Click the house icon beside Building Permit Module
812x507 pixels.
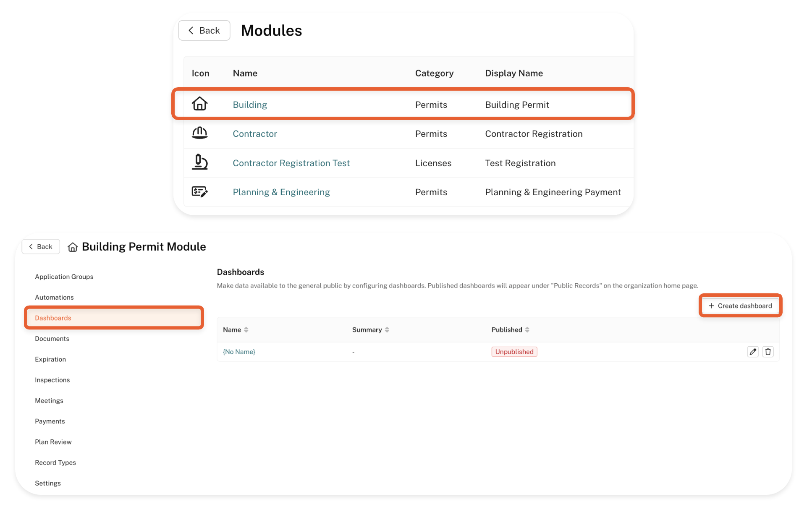pyautogui.click(x=73, y=247)
